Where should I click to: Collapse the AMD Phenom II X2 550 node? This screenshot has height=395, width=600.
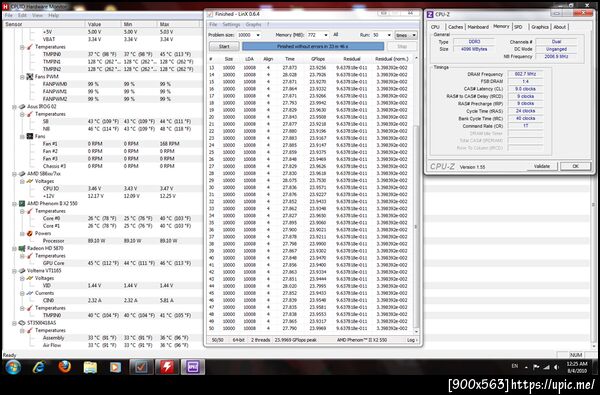15,204
